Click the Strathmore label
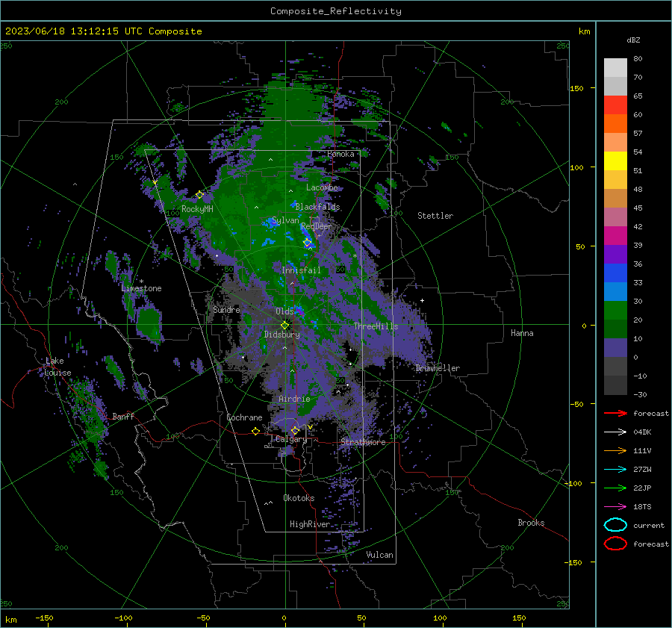672x628 pixels. tap(363, 442)
